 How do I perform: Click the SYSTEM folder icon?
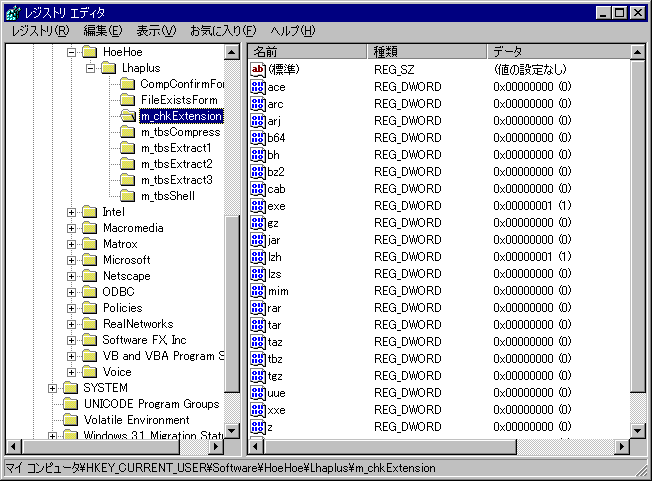[70, 388]
